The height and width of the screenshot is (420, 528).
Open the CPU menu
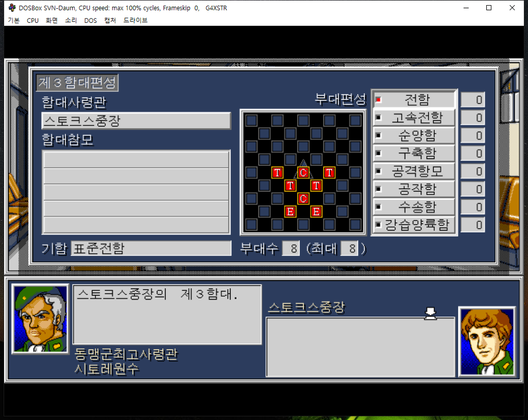pyautogui.click(x=32, y=20)
